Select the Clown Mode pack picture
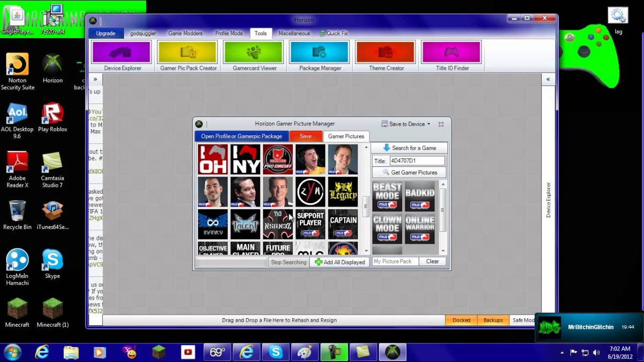Screen dimensions: 644x362 (387, 229)
